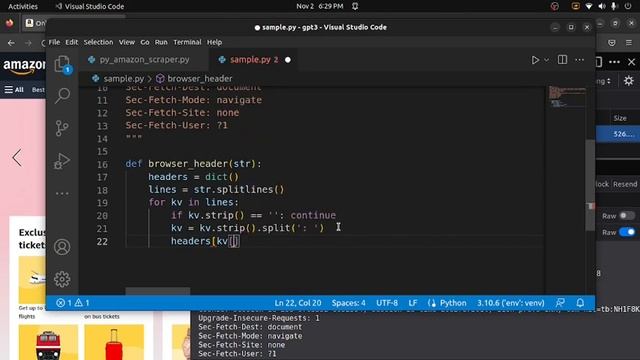Open the Search view in sidebar
The width and height of the screenshot is (640, 360).
pos(62,96)
